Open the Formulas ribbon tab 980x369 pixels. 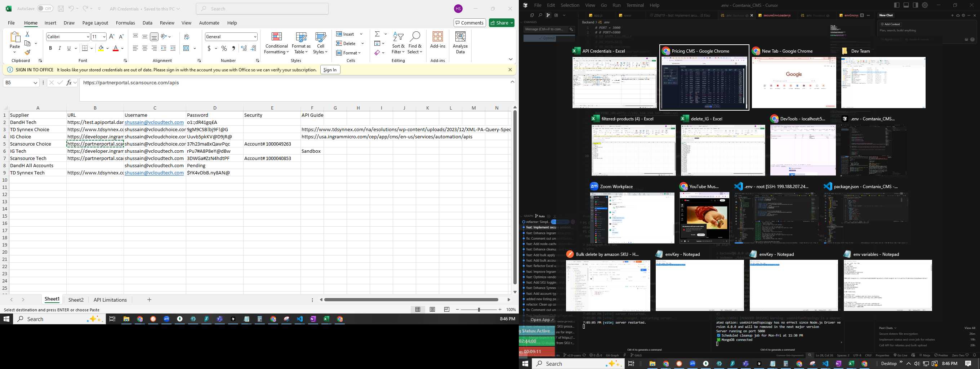pyautogui.click(x=125, y=23)
